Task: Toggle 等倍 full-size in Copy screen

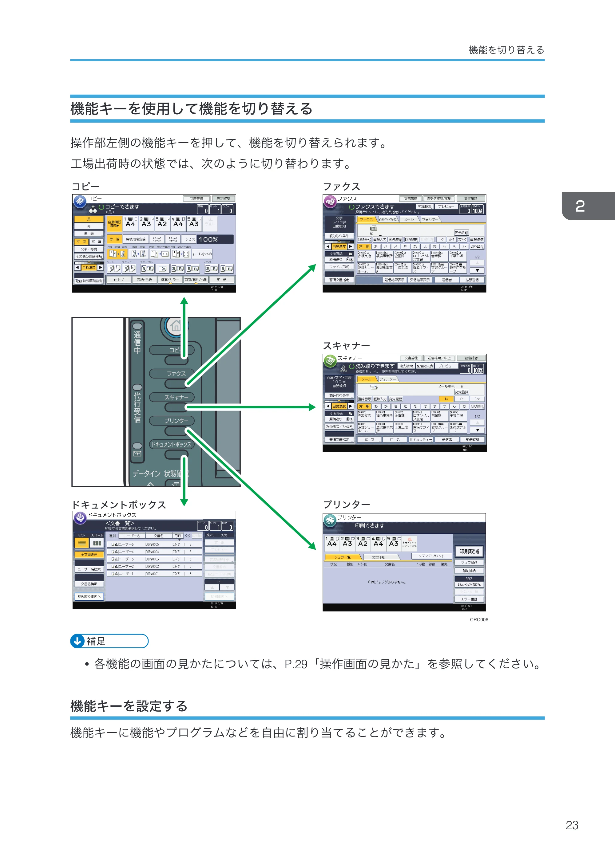Action: pos(114,239)
